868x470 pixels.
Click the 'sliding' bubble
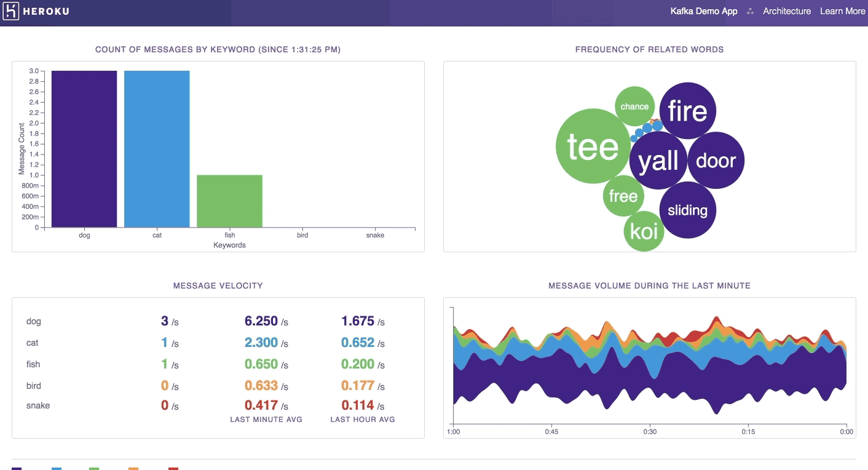(x=687, y=209)
